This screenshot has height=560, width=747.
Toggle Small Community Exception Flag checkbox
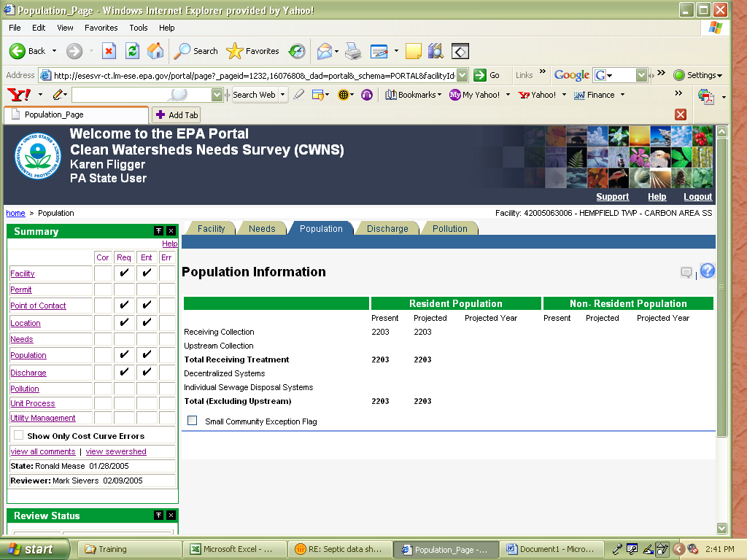click(193, 421)
